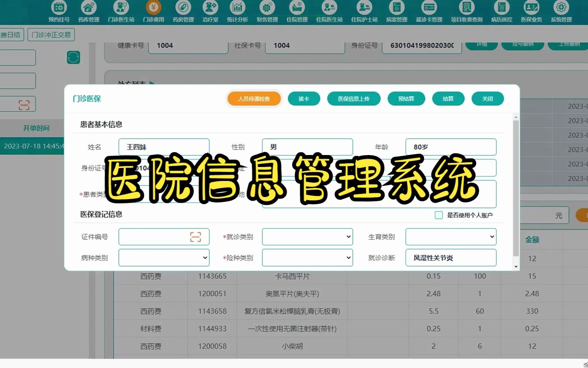Screen dimensions: 588x368
Task: Click the amount cell 330
Action: [x=532, y=311]
